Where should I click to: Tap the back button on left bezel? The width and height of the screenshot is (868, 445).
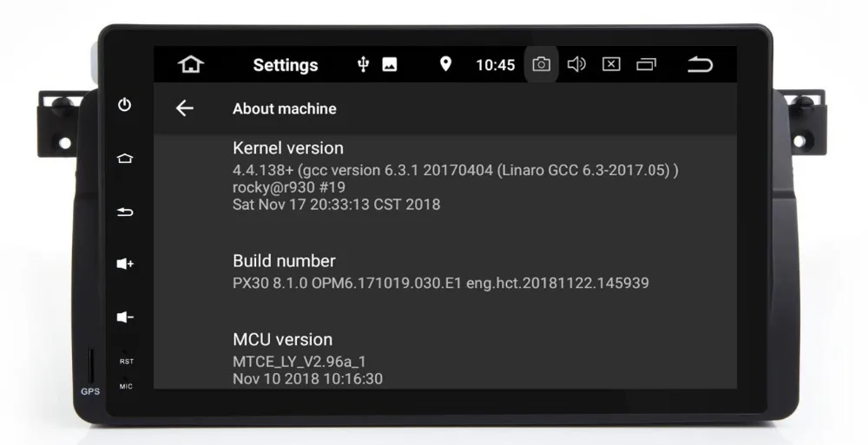(x=125, y=212)
